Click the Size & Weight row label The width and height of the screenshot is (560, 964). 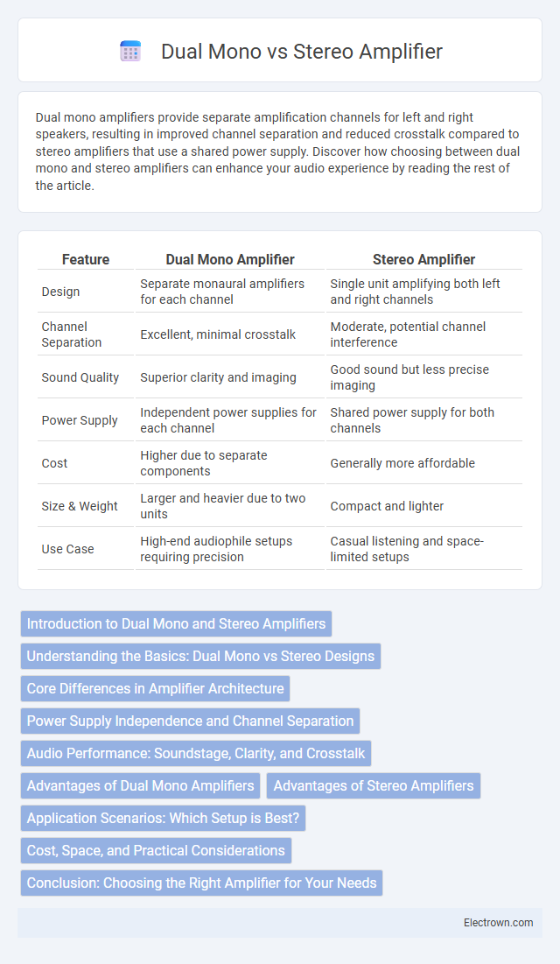coord(80,506)
